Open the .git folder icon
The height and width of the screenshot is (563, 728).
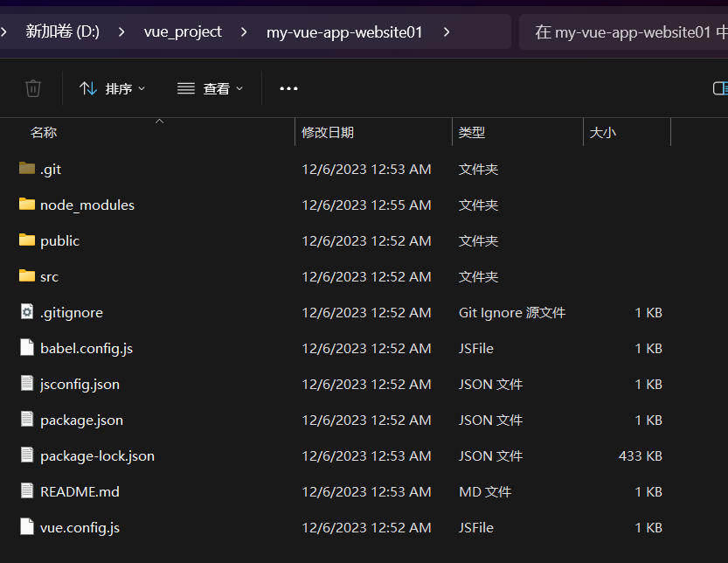tap(27, 169)
